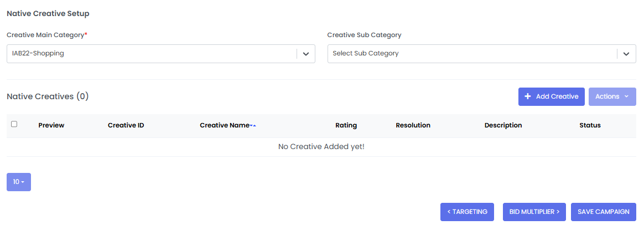
Task: Click the Status column header
Action: [x=590, y=125]
